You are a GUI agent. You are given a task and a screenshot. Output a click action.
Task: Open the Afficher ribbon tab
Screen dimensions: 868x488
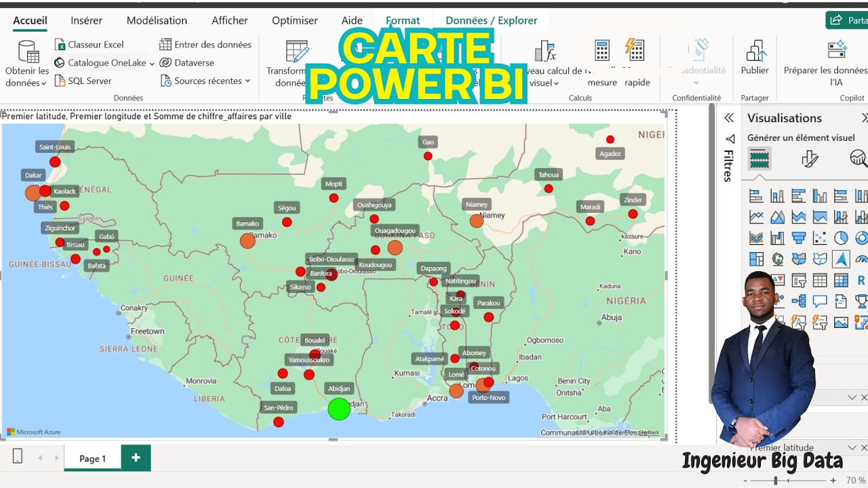230,20
